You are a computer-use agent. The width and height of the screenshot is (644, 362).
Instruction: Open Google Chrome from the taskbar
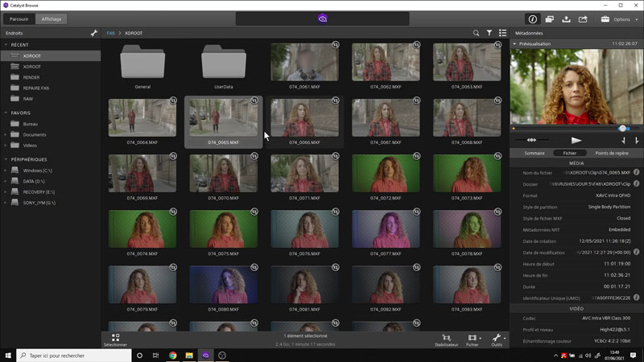(173, 356)
